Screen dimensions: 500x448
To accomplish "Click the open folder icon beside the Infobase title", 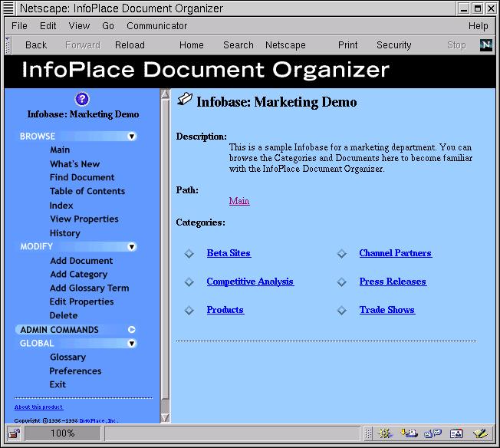I will [x=185, y=99].
